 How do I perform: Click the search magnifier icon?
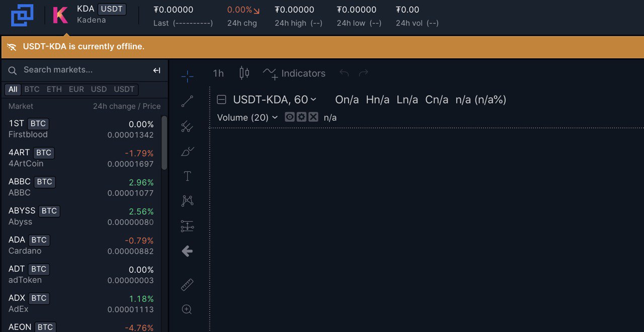click(13, 70)
